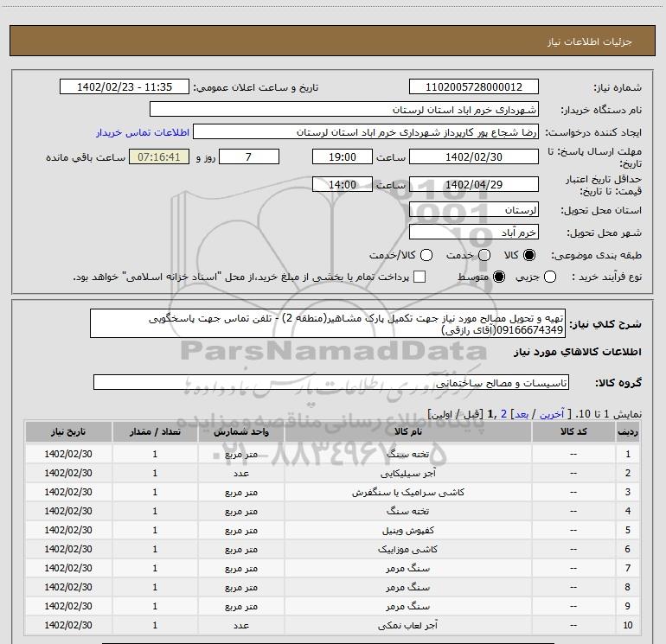Screen dimensions: 666x644
Task: Click the general need description text box
Action: coord(328,323)
